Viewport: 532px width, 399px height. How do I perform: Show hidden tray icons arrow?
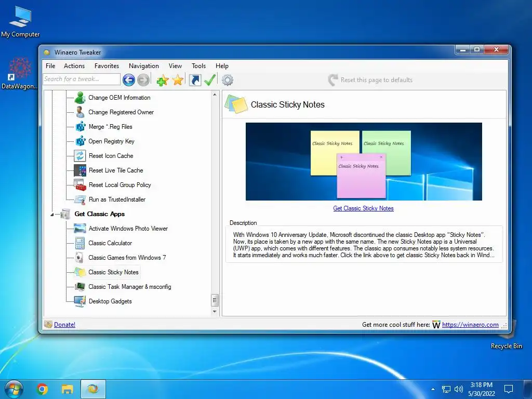click(433, 389)
